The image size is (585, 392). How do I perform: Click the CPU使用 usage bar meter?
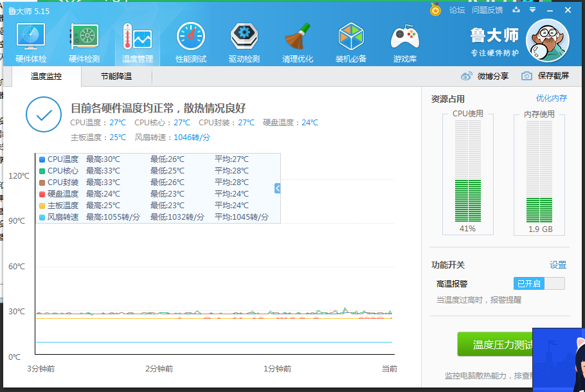(468, 171)
